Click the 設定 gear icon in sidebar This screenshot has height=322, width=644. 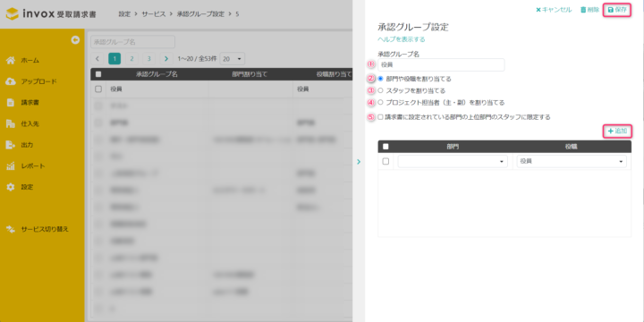pyautogui.click(x=10, y=187)
